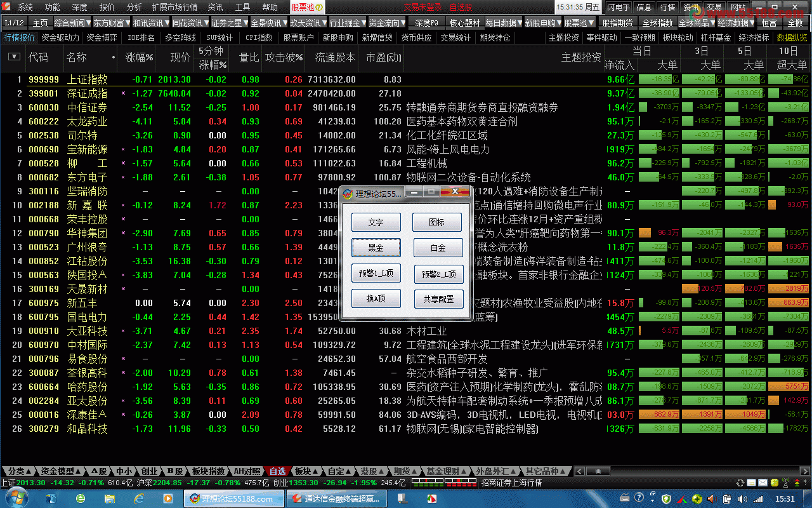This screenshot has height=508, width=812.
Task: Click the red app logo at top-left
Action: [6, 7]
